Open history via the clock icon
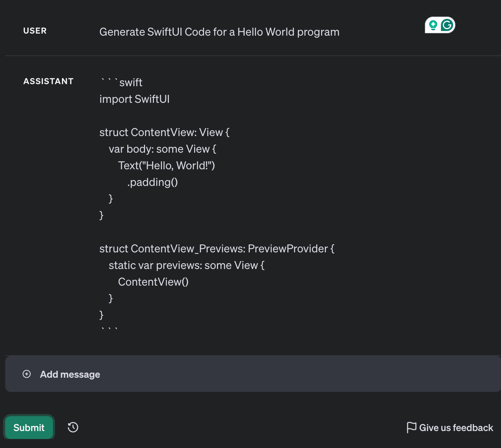This screenshot has height=448, width=501. pos(73,427)
